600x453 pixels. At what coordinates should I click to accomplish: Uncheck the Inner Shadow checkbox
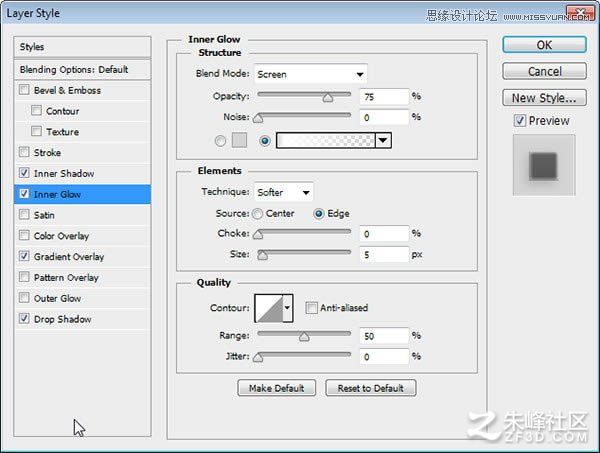tap(24, 173)
